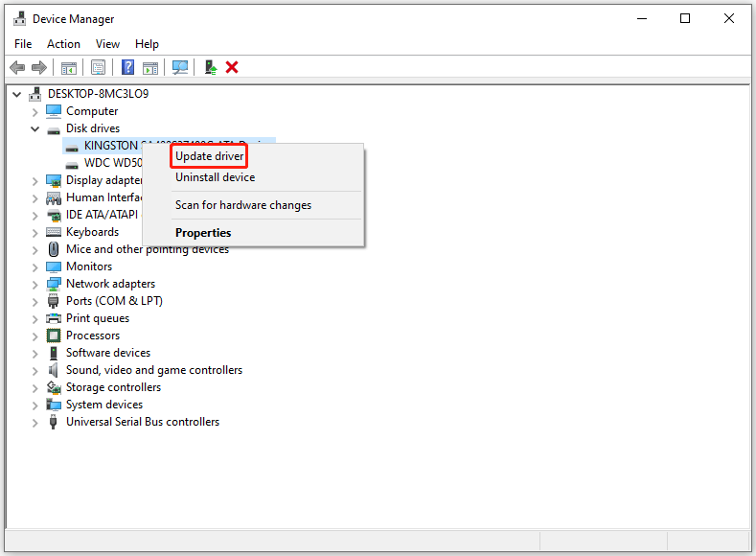Click the Universal Serial Bus controllers icon

53,422
